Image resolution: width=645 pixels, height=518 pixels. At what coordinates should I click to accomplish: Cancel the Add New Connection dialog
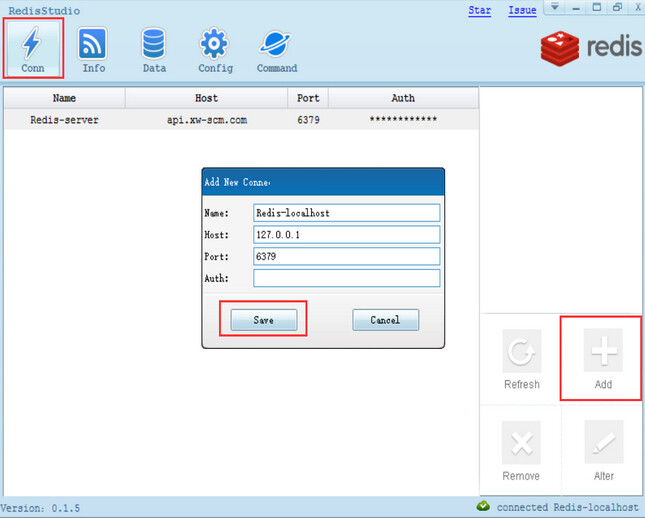tap(385, 320)
